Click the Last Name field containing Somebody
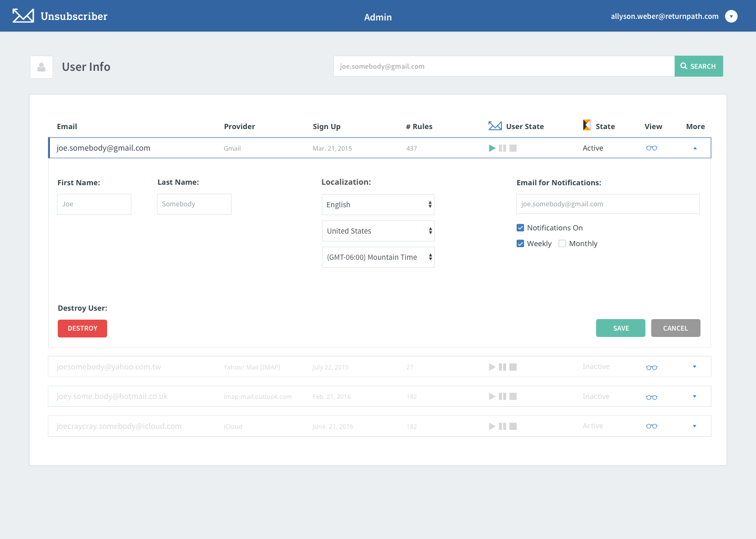756x539 pixels. [x=194, y=204]
